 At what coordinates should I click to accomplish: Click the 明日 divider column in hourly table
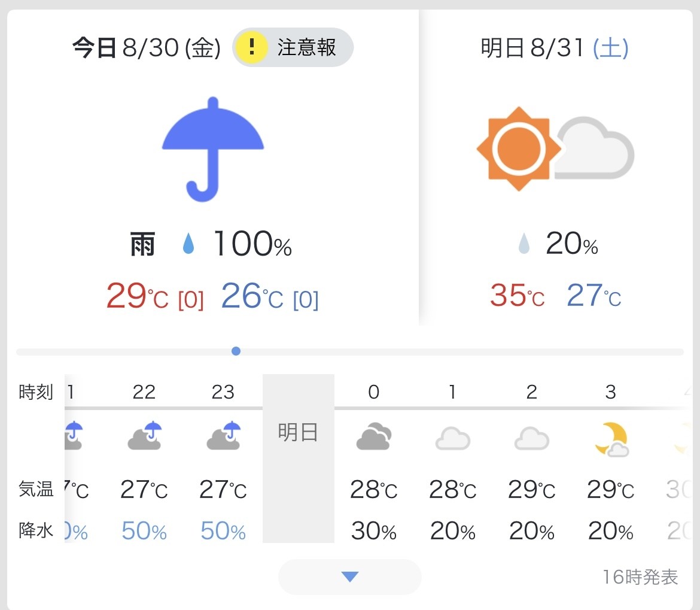click(x=298, y=458)
